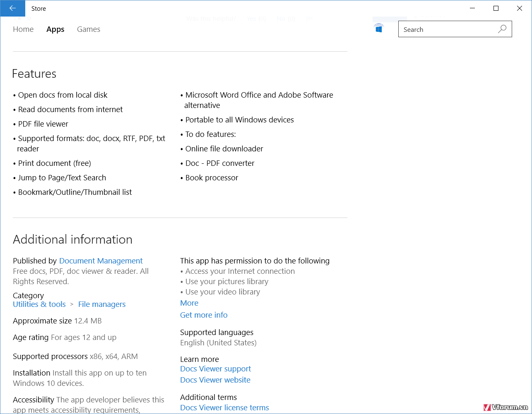Click the 'Read documents from internet' text
Viewport: 532px width, 414px height.
pos(70,110)
